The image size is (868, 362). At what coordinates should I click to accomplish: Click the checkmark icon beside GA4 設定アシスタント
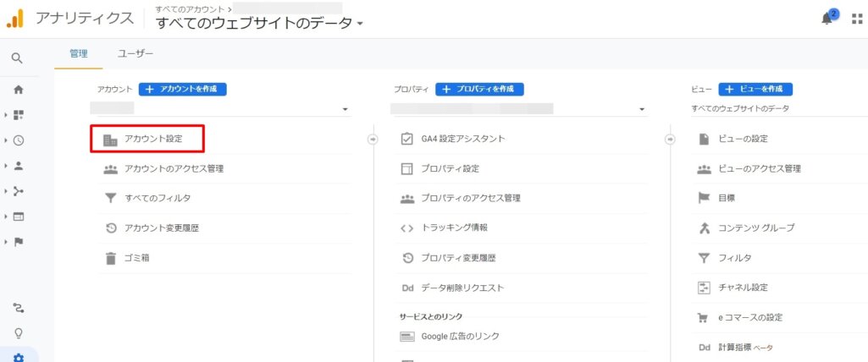(x=406, y=139)
